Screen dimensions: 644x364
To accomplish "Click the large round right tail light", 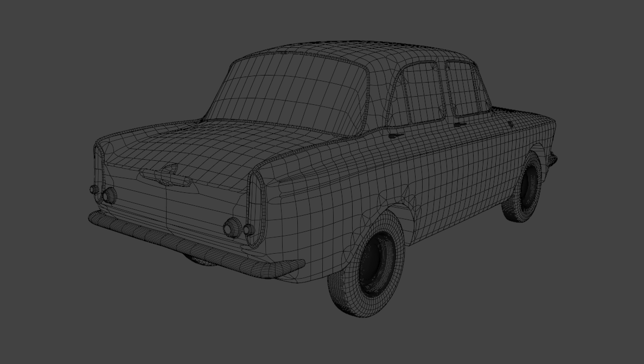I will 233,227.
